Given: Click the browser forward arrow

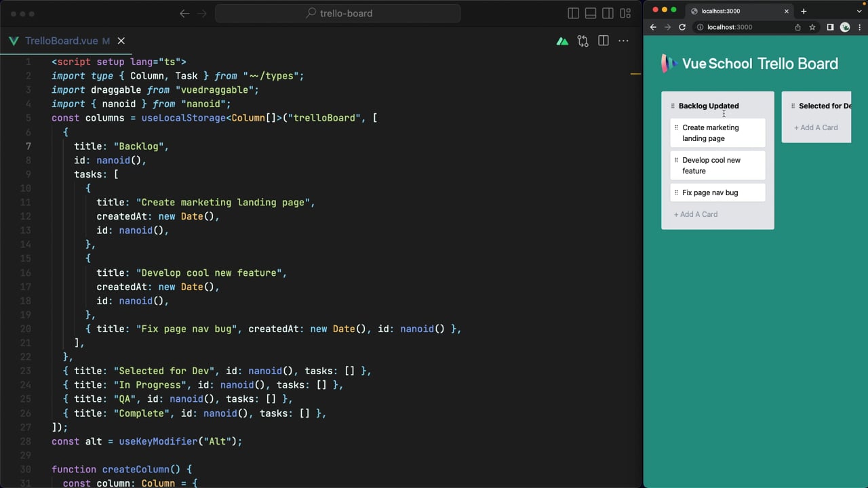Looking at the screenshot, I should tap(667, 27).
